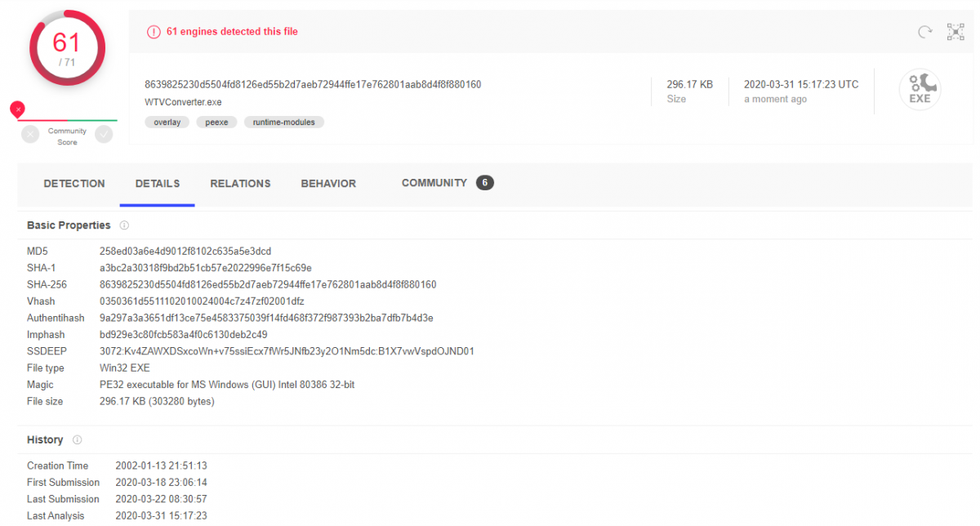
Task: Click the 61/71 detection score circle
Action: pos(65,47)
